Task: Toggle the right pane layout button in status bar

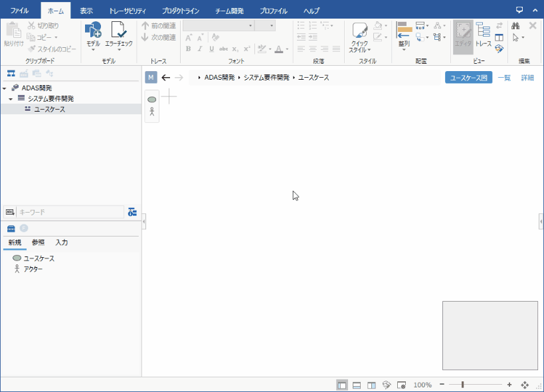Action: point(371,385)
